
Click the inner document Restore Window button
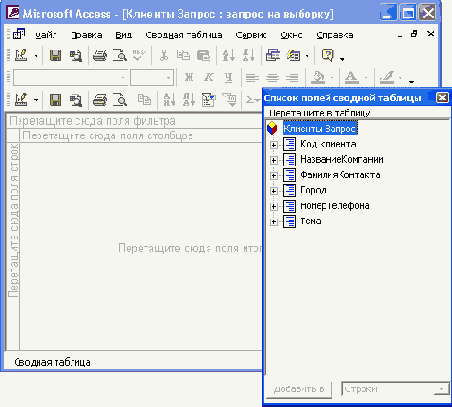pos(414,34)
